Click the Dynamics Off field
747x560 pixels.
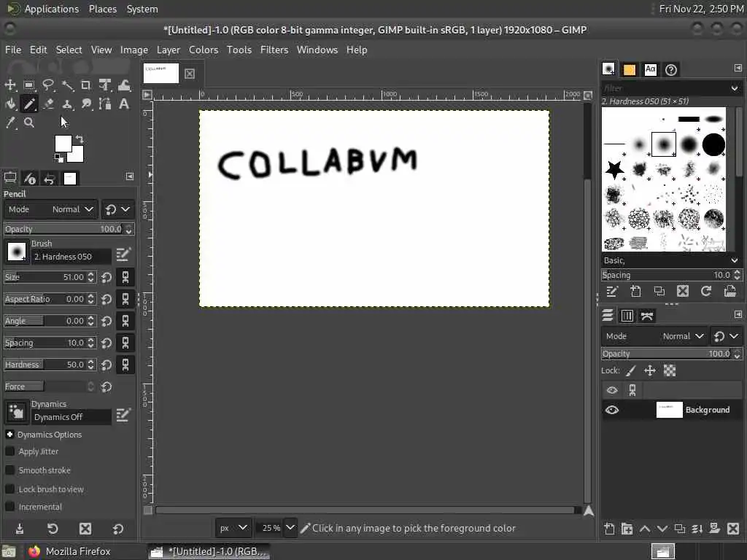pos(71,417)
